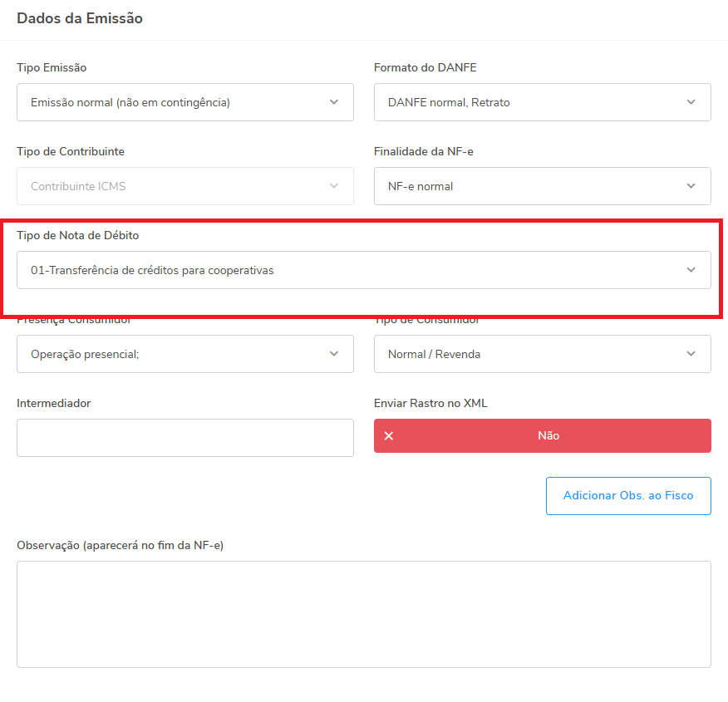Click the greyed chevron in Contribuinte ICMS field

click(x=334, y=186)
